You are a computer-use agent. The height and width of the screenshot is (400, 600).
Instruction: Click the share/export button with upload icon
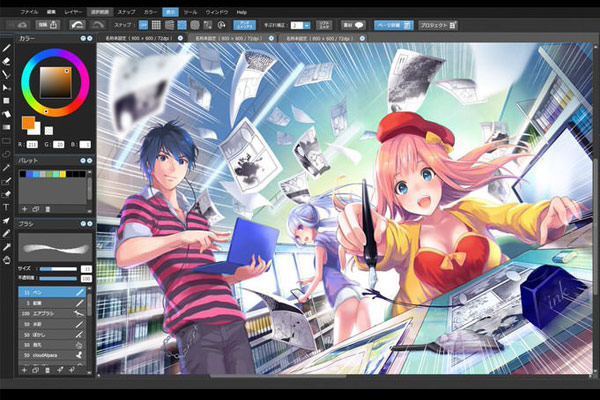[x=48, y=25]
